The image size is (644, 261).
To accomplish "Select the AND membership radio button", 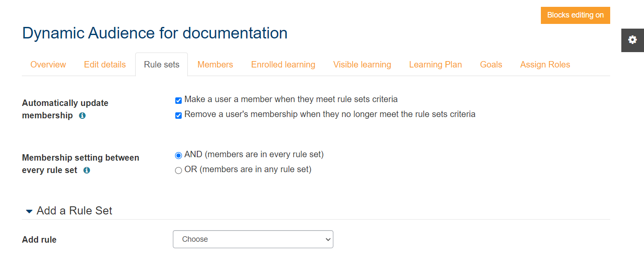I will pyautogui.click(x=178, y=155).
